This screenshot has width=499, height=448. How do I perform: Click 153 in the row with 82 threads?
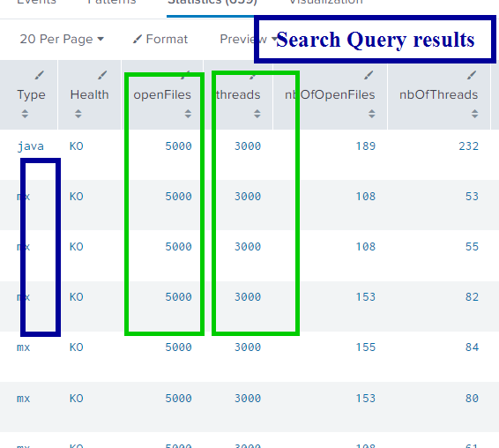coord(365,297)
